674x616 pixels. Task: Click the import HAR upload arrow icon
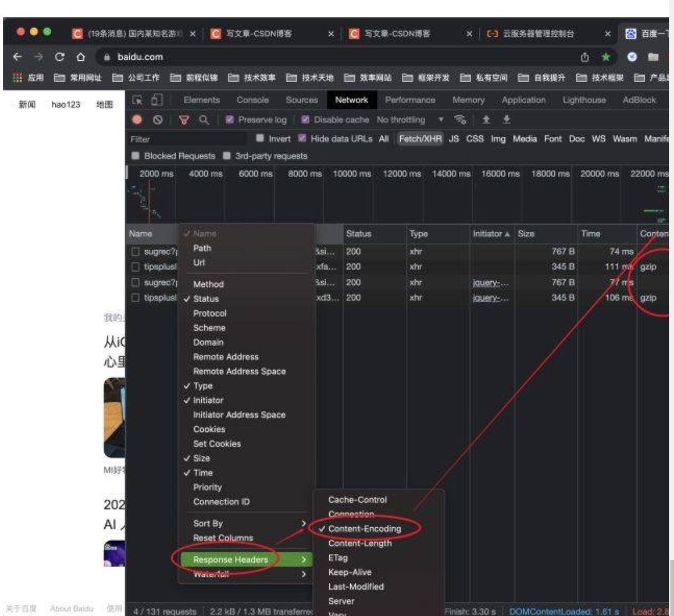click(x=486, y=120)
